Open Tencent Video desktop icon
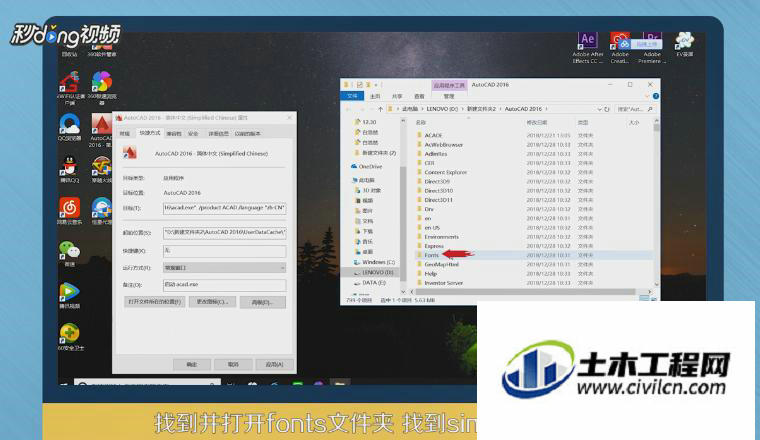760x440 pixels. click(70, 295)
